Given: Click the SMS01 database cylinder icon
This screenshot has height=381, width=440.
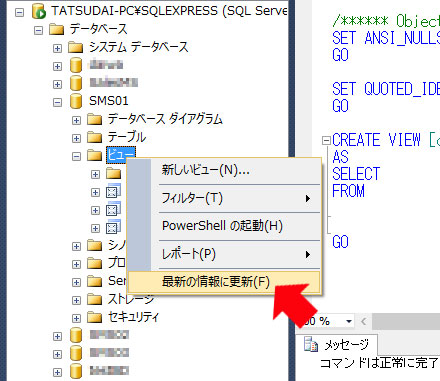Looking at the screenshot, I should [76, 101].
